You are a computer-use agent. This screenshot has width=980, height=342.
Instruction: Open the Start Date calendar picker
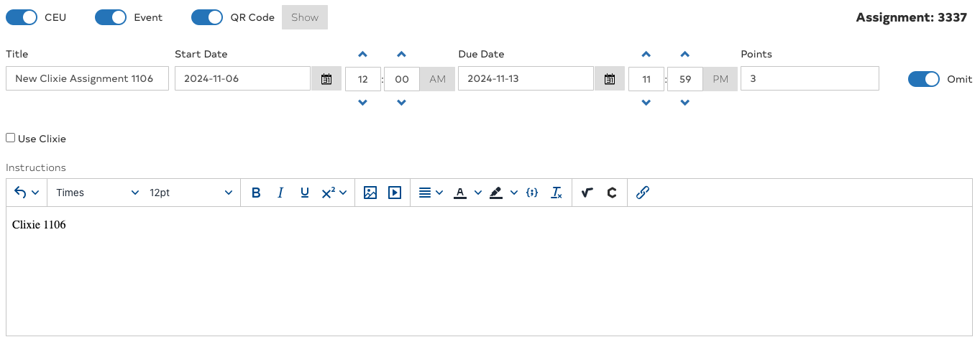click(326, 79)
